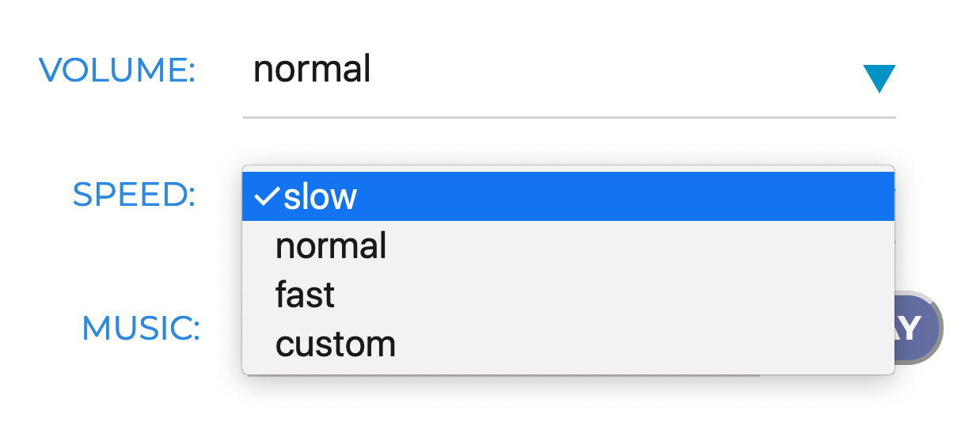Select the custom speed option
Viewport: 980px width, 422px height.
[x=336, y=344]
